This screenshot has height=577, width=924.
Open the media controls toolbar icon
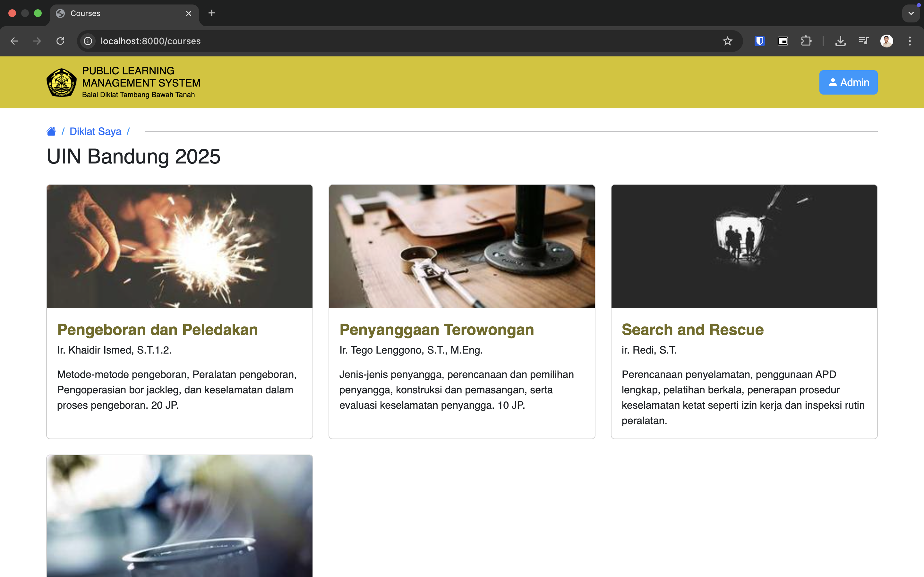pyautogui.click(x=863, y=41)
